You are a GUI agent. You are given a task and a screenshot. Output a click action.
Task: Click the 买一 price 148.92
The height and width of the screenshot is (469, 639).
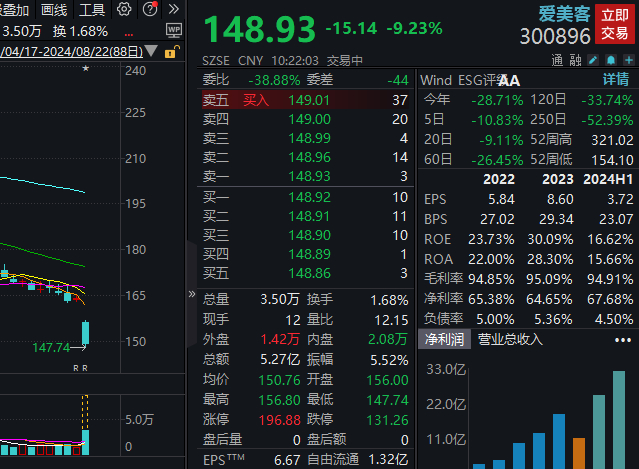coord(309,197)
